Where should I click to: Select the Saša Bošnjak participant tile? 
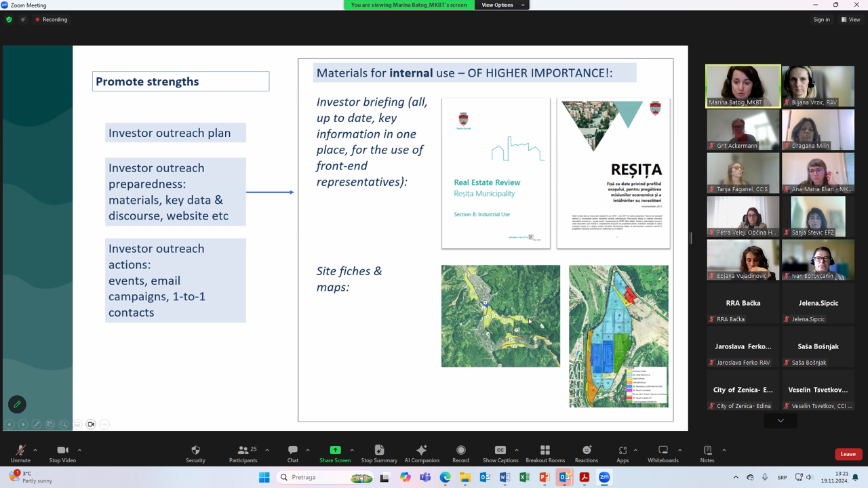point(818,346)
